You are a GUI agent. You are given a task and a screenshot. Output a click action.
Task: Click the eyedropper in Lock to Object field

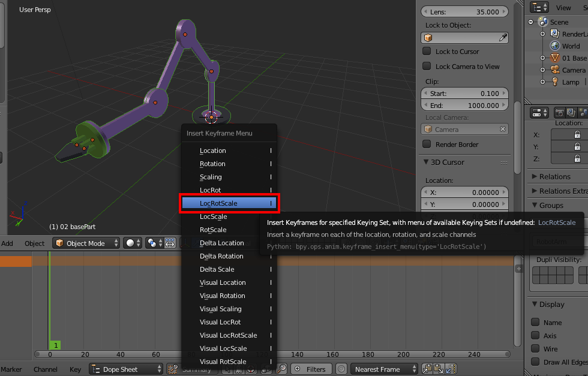click(503, 38)
